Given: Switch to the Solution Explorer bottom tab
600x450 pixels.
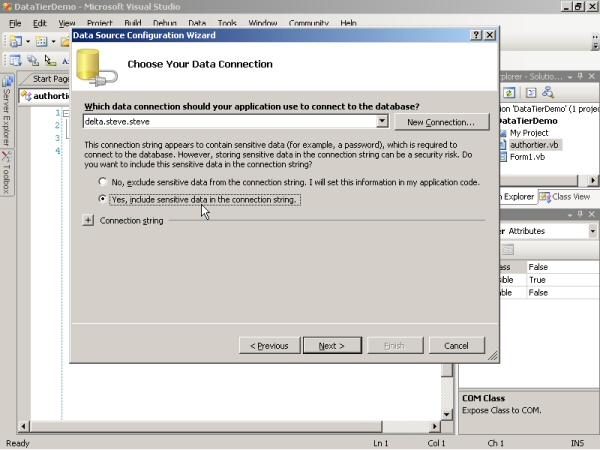Looking at the screenshot, I should click(517, 197).
